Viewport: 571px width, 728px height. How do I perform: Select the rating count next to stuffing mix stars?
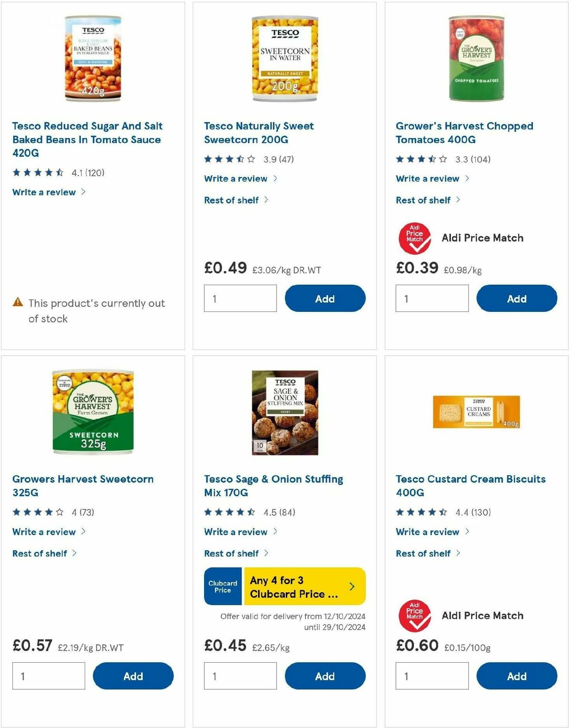click(x=285, y=512)
